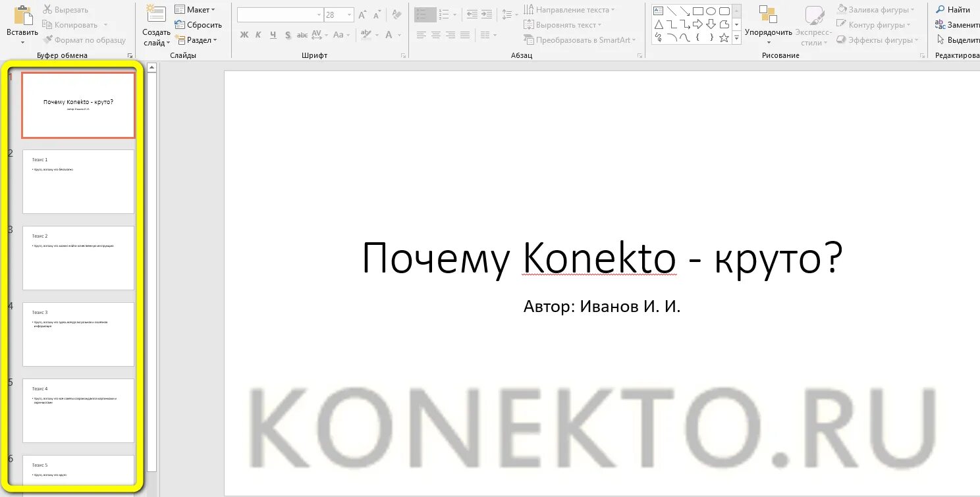Decrease font size with small A icon
This screenshot has height=497, width=980.
click(377, 14)
